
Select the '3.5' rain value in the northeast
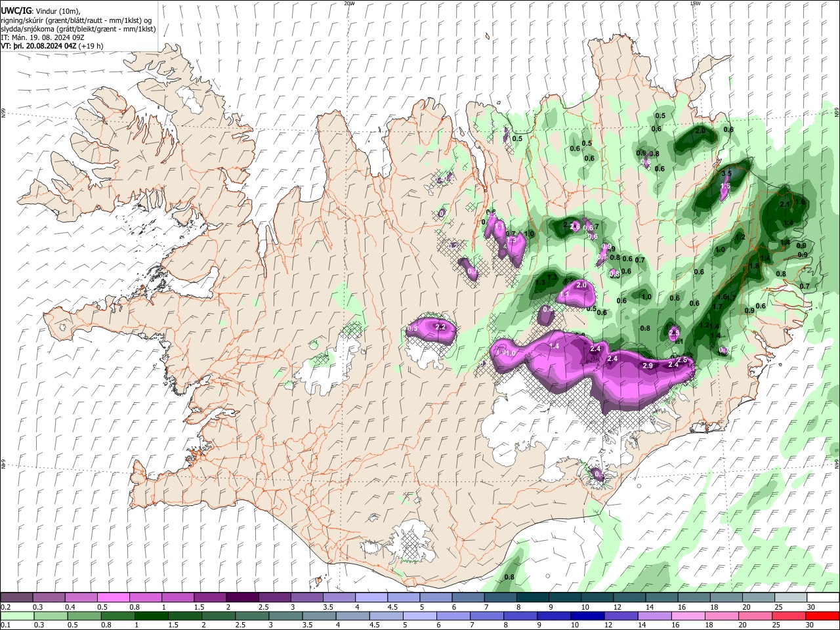[x=726, y=173]
